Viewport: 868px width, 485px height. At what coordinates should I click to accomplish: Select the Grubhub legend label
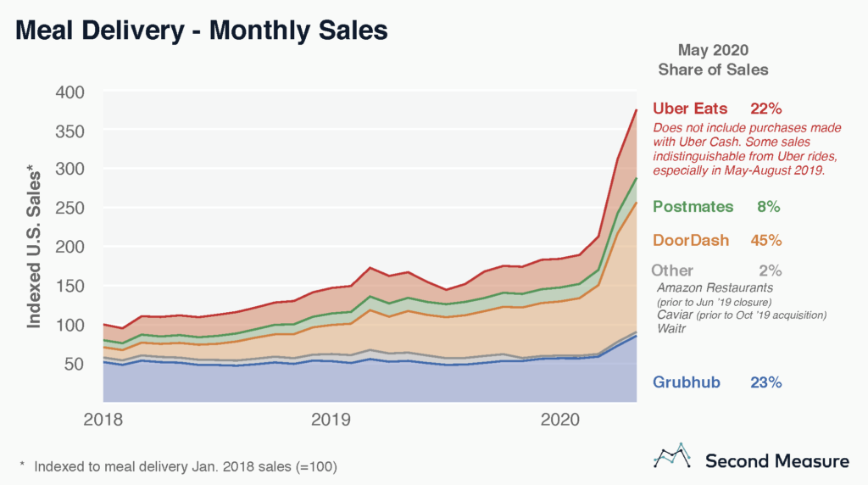point(688,382)
